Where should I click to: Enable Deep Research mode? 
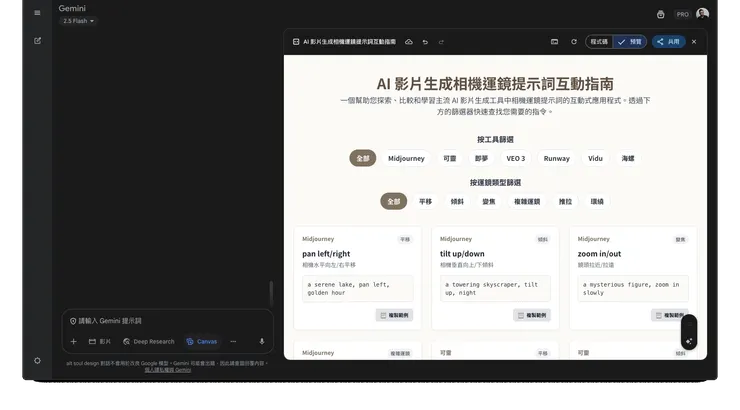pyautogui.click(x=149, y=341)
